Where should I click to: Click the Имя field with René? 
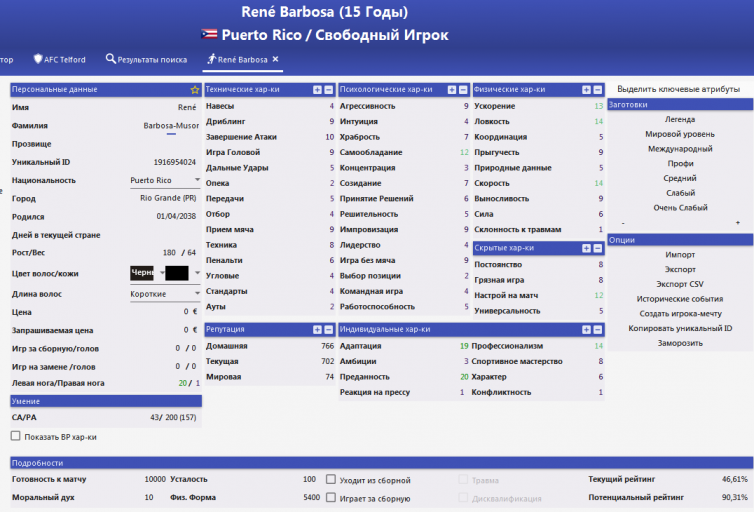(x=187, y=107)
